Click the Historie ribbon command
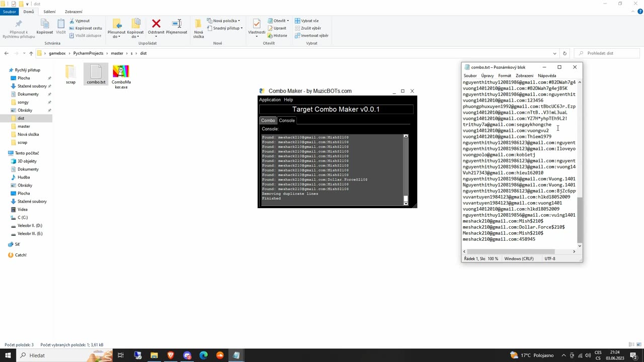The height and width of the screenshot is (362, 644). [278, 36]
